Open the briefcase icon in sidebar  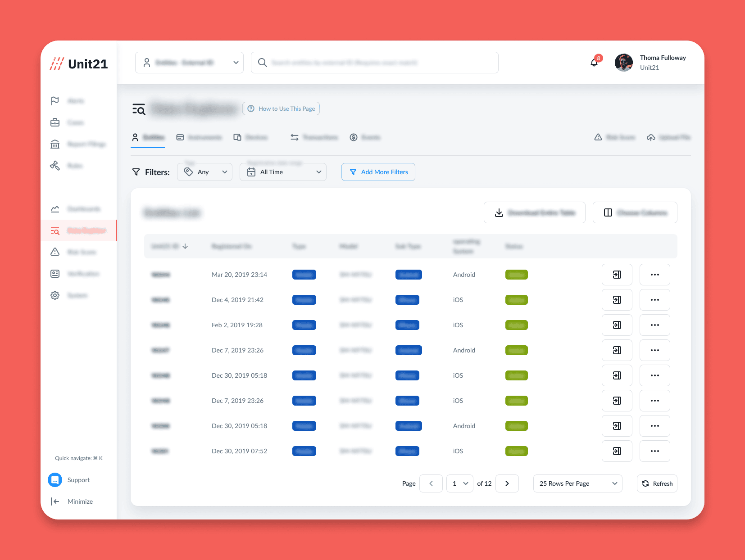[55, 122]
